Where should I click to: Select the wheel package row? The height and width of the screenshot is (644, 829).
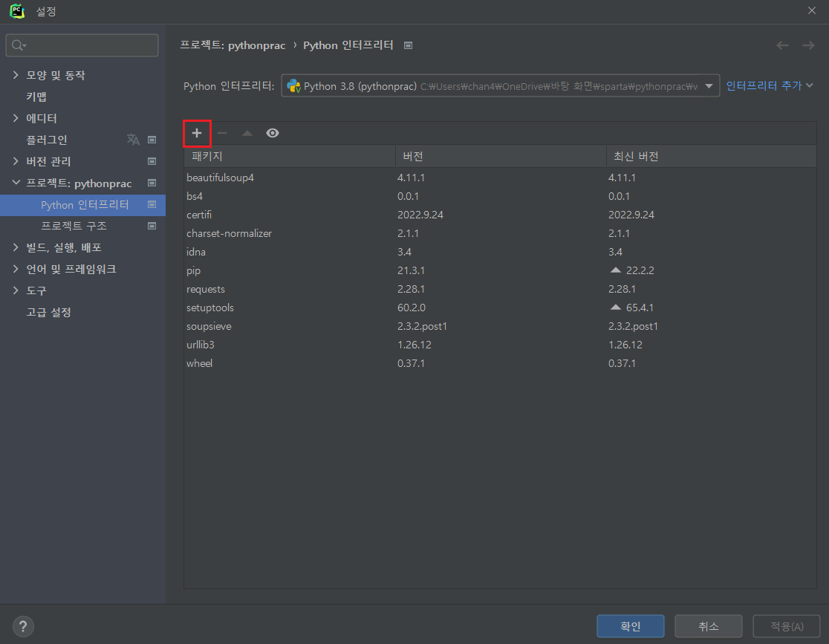pyautogui.click(x=500, y=363)
